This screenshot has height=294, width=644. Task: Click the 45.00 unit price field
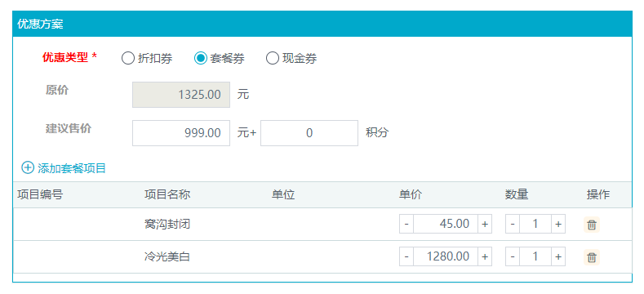[446, 224]
